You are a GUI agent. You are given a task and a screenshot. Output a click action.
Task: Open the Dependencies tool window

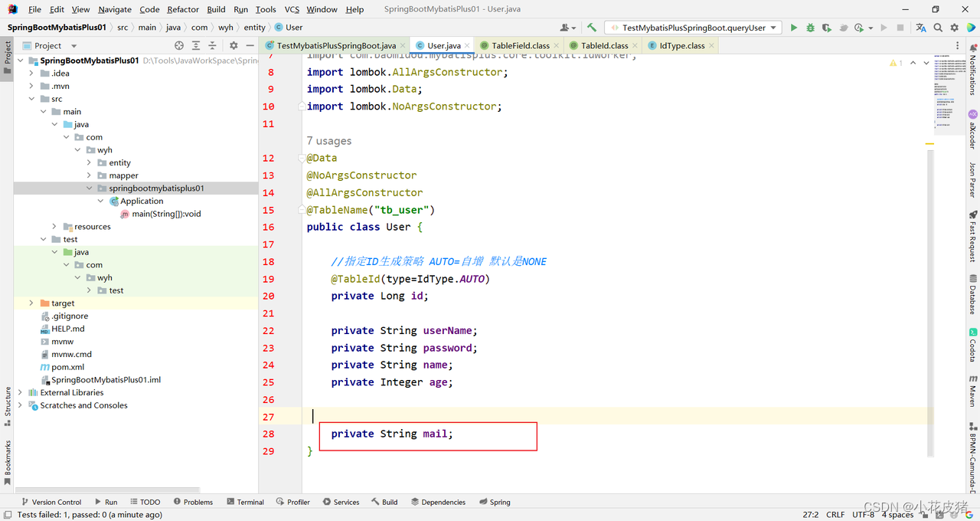click(x=438, y=502)
